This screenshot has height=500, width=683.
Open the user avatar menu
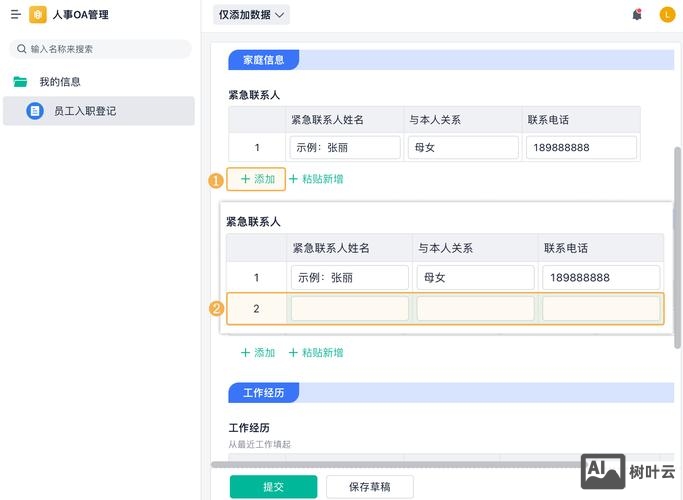click(x=667, y=14)
